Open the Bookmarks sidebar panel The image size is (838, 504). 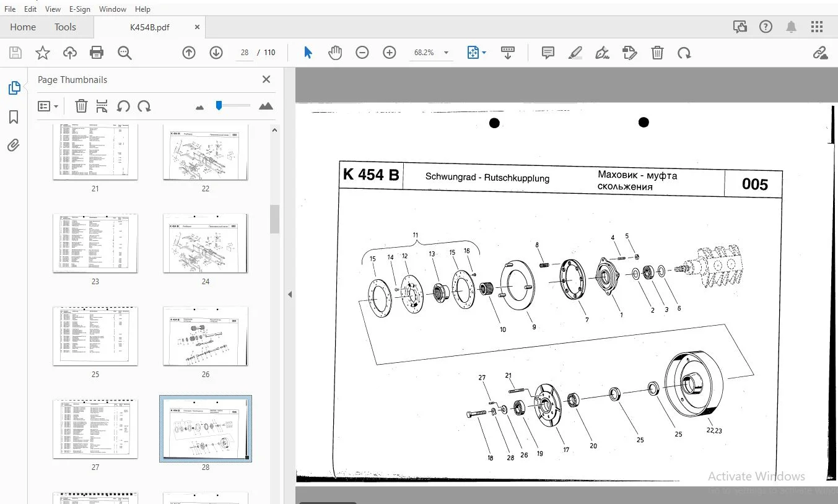click(14, 117)
